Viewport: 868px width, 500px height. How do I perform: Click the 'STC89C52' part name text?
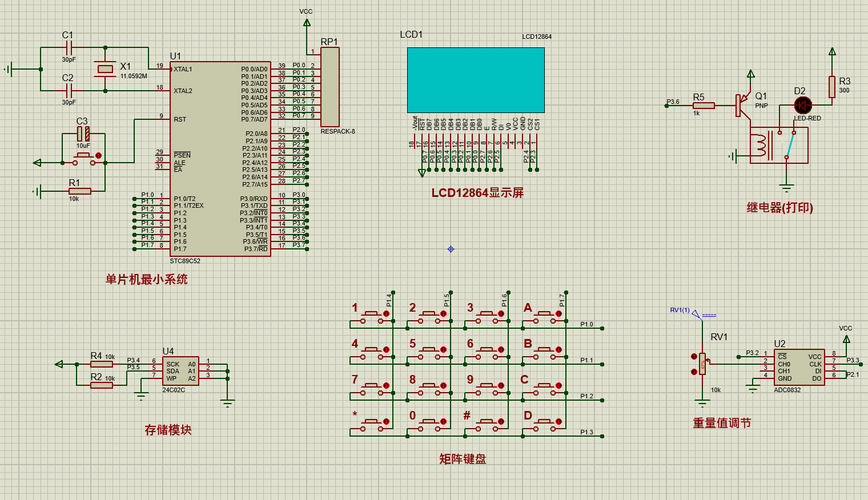(x=185, y=261)
